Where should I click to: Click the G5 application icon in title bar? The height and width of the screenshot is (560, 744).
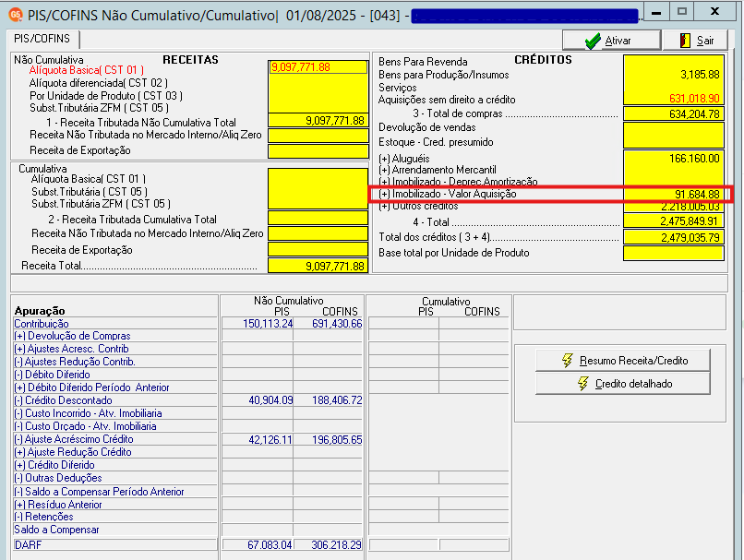(x=16, y=15)
